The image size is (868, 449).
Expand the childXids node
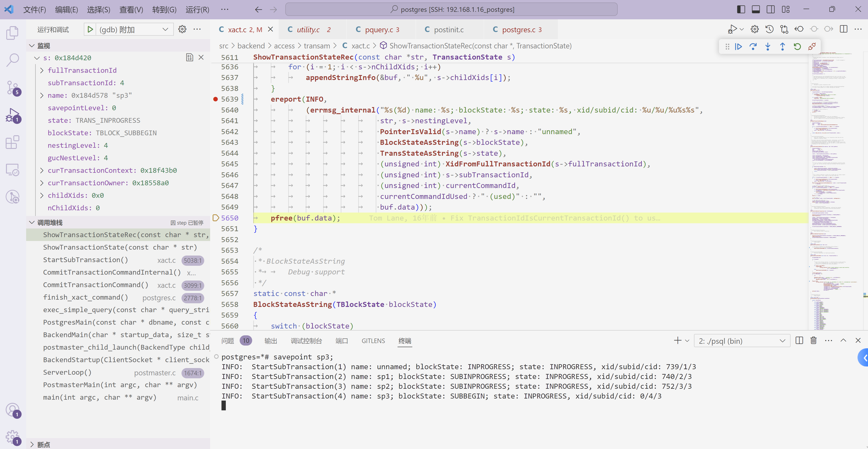pos(42,195)
